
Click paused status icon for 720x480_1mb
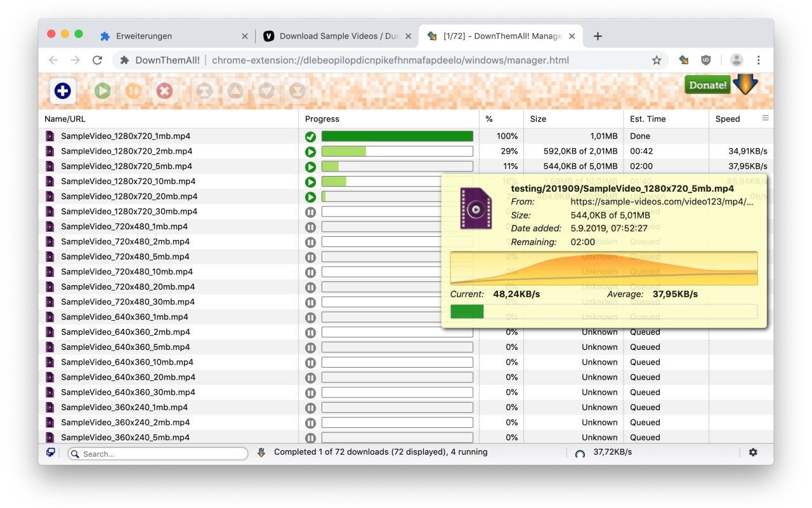(310, 227)
